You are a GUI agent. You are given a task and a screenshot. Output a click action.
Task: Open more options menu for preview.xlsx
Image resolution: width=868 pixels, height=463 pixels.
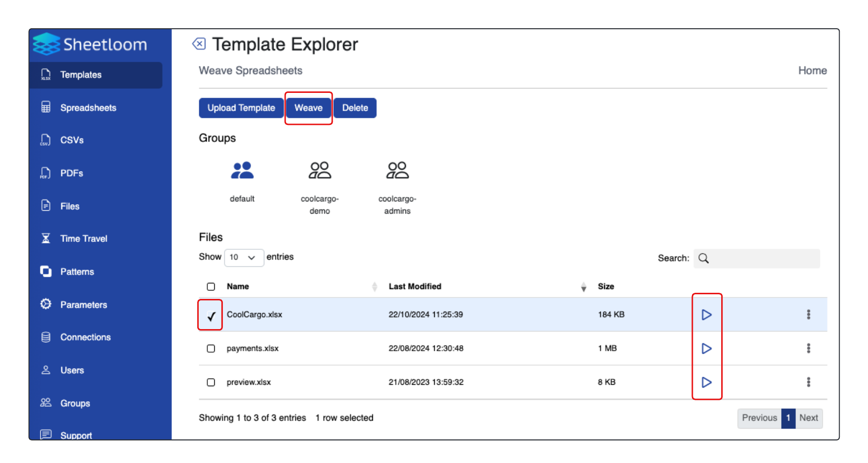point(809,382)
